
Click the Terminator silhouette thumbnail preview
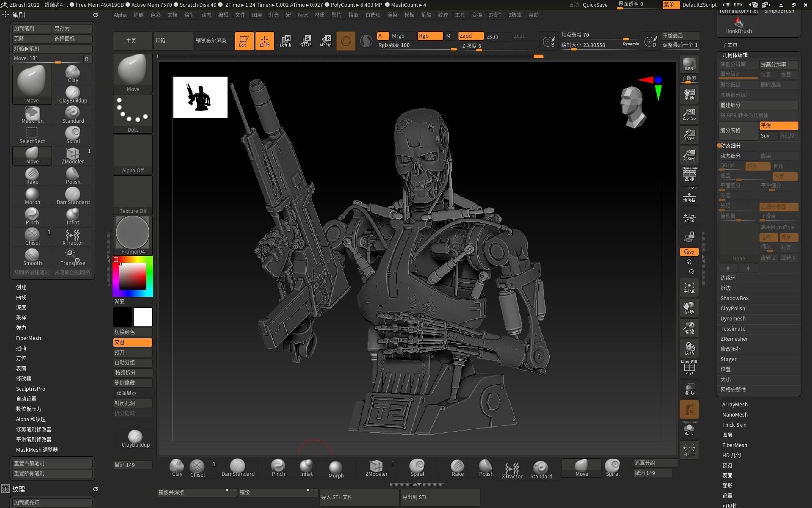click(200, 97)
